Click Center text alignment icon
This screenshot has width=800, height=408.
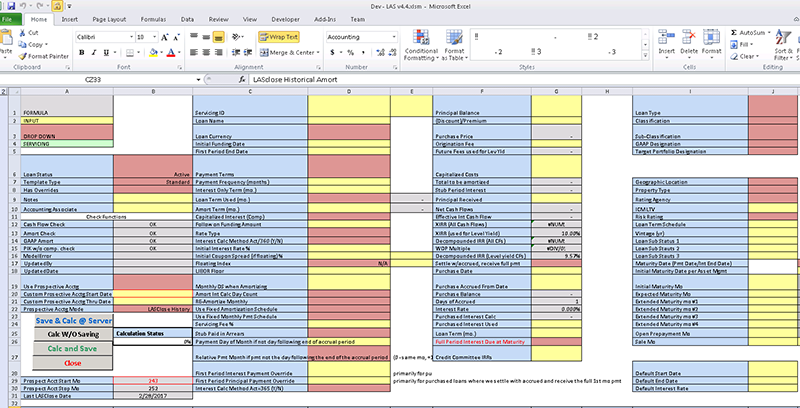pyautogui.click(x=206, y=53)
